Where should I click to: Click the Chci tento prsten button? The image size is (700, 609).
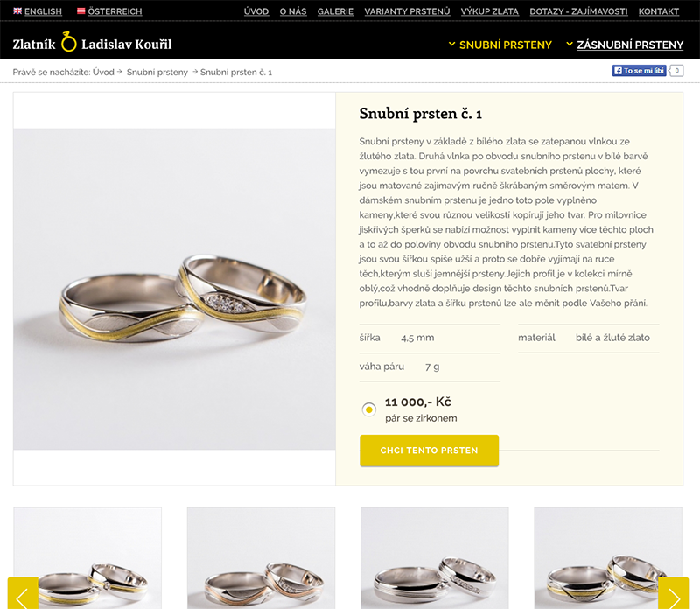tap(429, 451)
